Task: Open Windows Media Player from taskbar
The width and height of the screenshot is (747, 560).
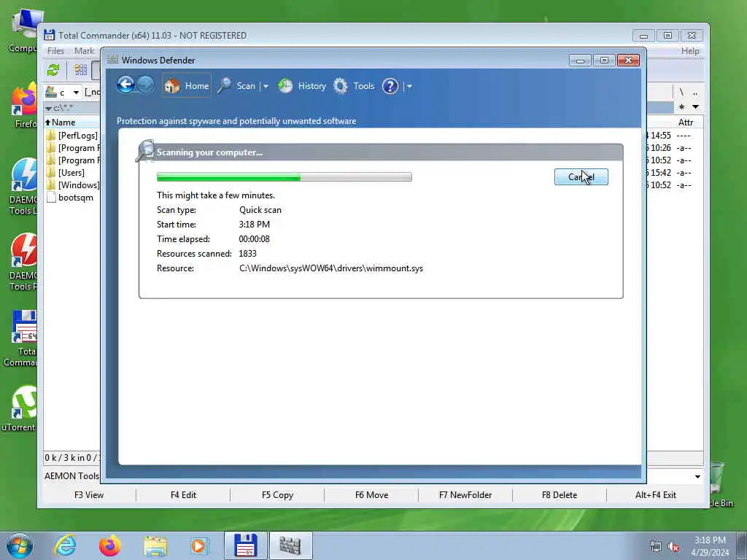Action: [199, 546]
